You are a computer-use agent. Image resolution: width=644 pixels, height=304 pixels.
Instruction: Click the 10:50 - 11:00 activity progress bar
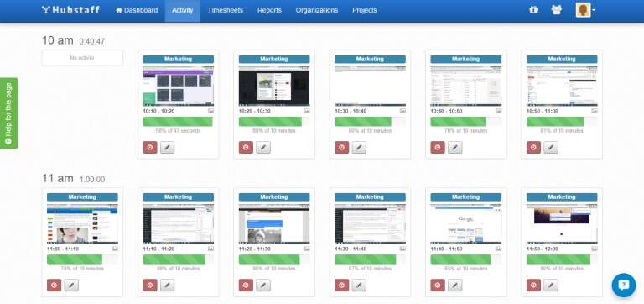[562, 122]
